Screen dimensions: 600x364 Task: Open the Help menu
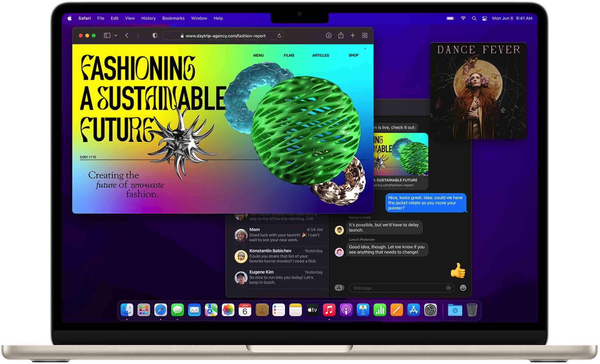click(x=218, y=18)
